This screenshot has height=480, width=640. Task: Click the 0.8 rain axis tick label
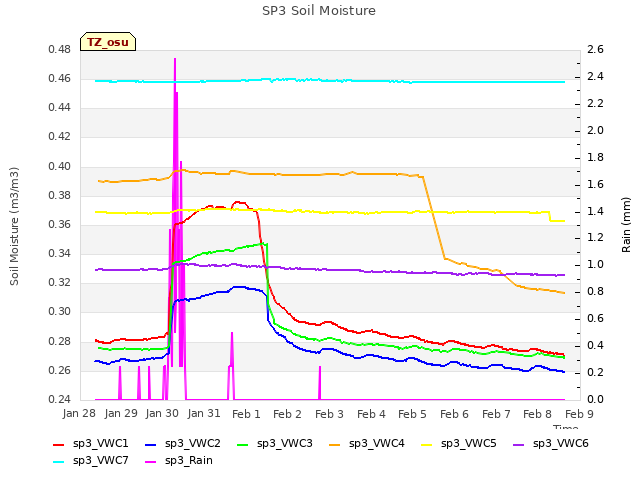[596, 291]
